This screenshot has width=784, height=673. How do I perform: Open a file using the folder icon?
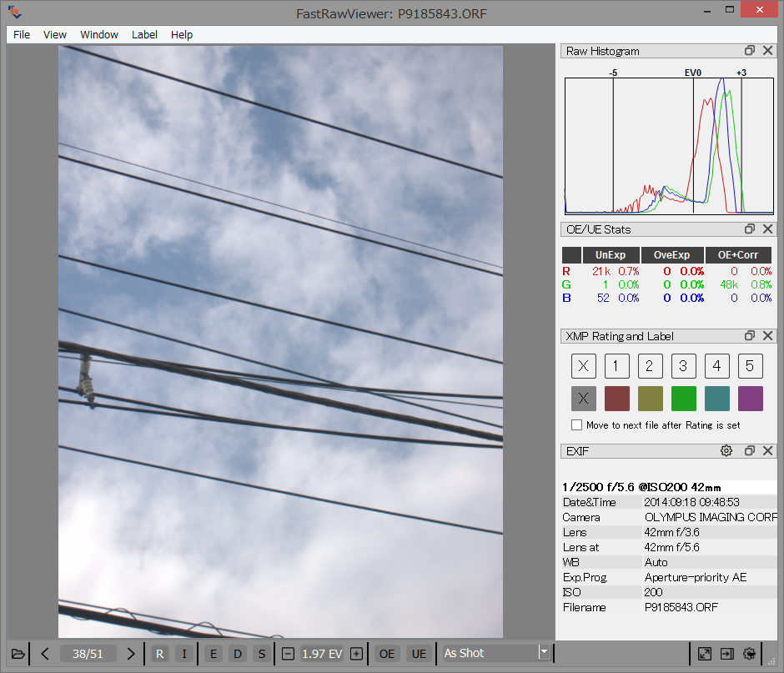click(18, 654)
